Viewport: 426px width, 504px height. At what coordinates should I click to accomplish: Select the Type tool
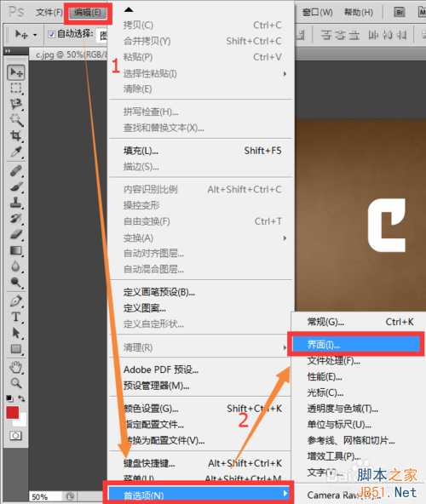[x=16, y=317]
